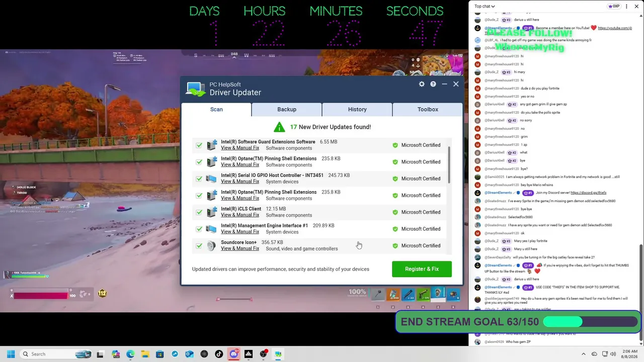This screenshot has height=362, width=644.
Task: Switch to the Backup tab
Action: pyautogui.click(x=287, y=109)
